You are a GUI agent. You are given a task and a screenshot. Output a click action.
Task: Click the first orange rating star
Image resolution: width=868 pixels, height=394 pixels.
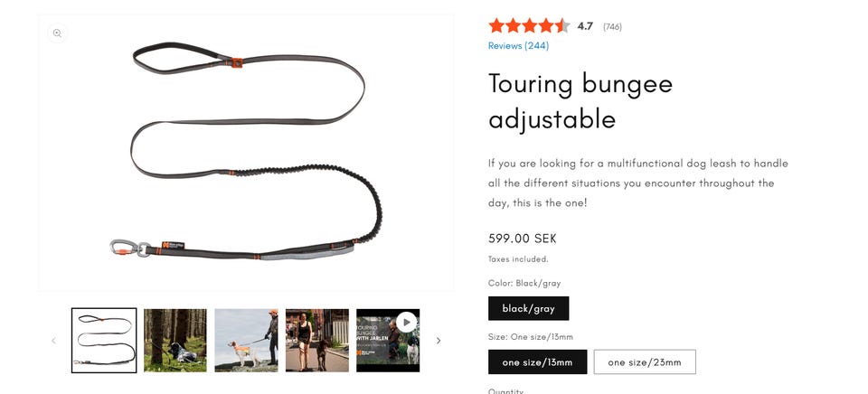(496, 26)
